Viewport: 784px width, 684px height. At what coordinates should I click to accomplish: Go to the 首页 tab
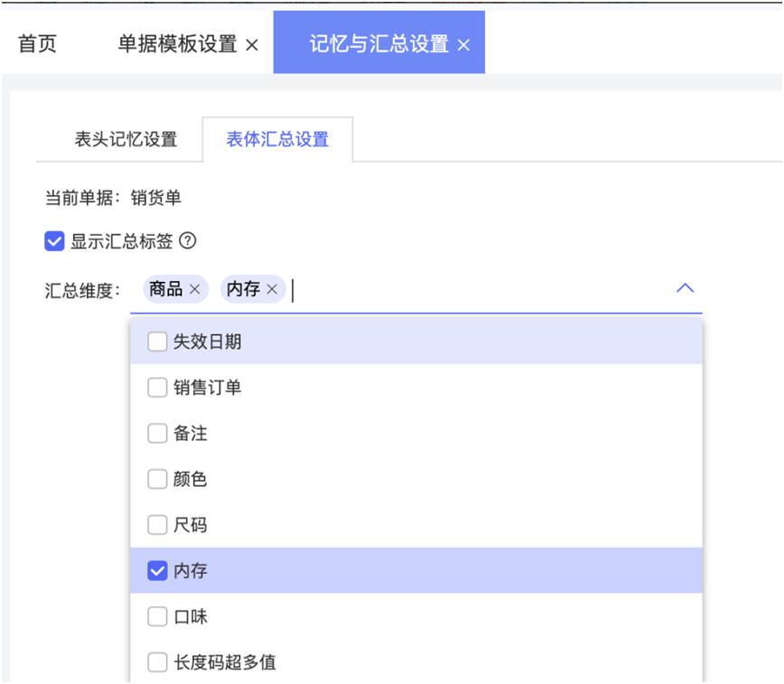(x=38, y=43)
